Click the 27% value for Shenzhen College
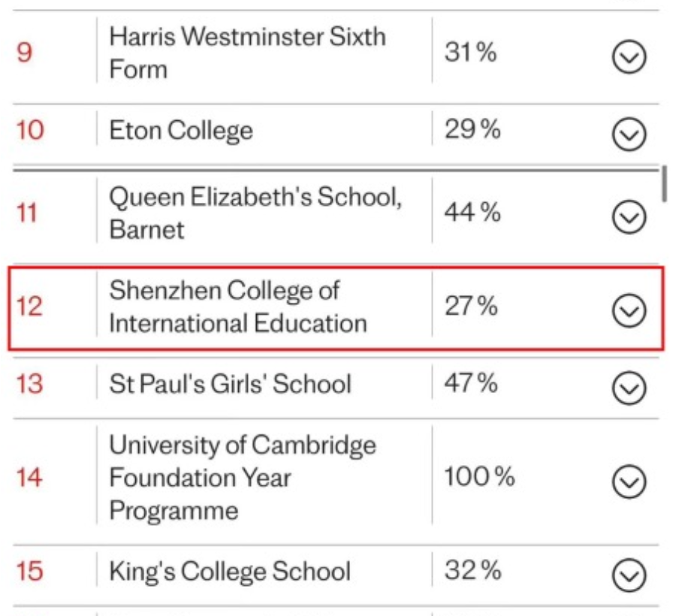The width and height of the screenshot is (688, 616). tap(471, 306)
